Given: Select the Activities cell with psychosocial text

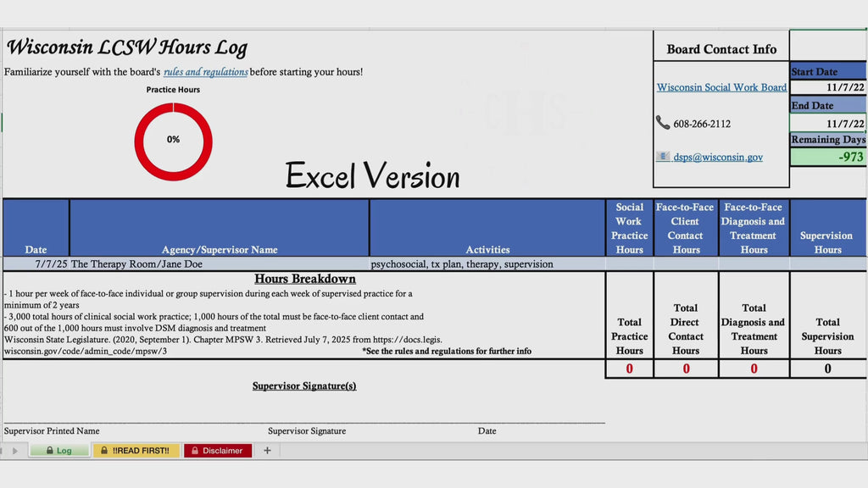Looking at the screenshot, I should pos(487,264).
